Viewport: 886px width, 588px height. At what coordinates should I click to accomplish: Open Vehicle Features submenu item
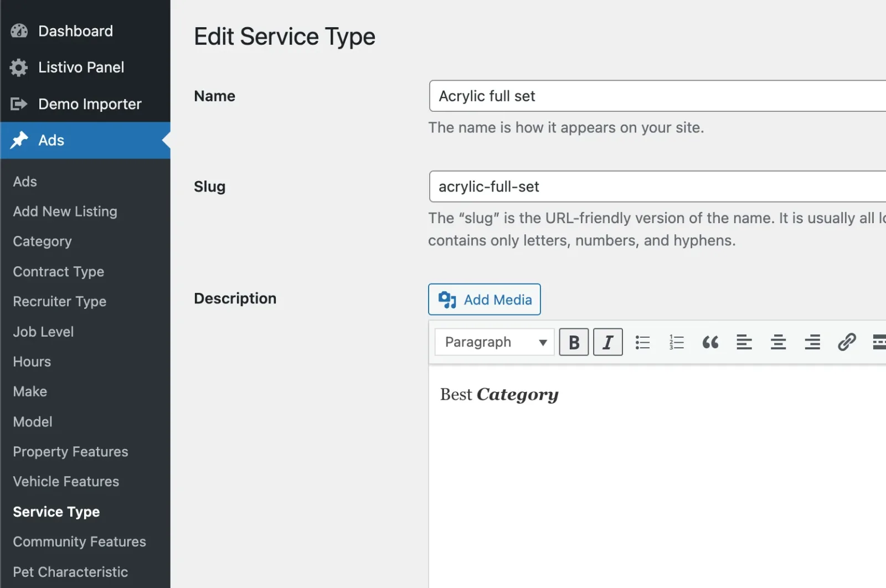66,482
